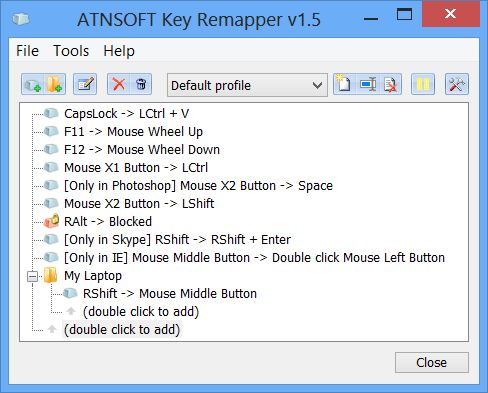Click the trash can delete all icon

click(141, 84)
